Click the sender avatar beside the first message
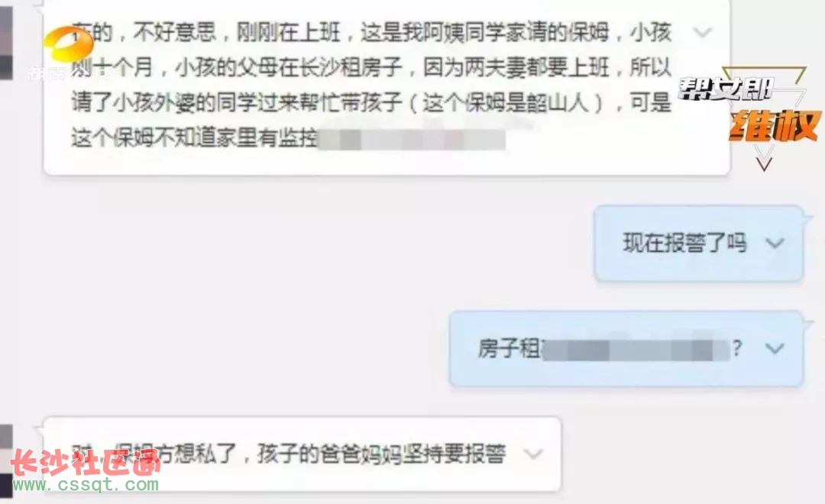825x504 pixels. [6, 42]
